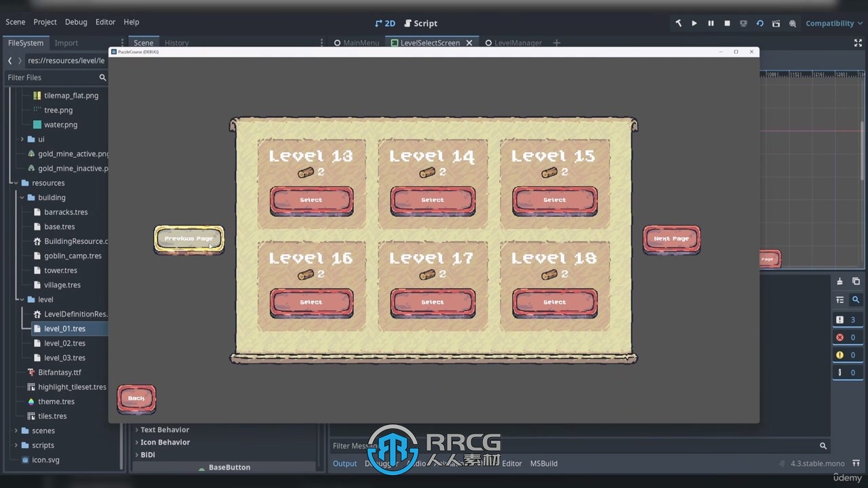This screenshot has height=488, width=868.
Task: Run the project with the play icon
Action: click(694, 23)
